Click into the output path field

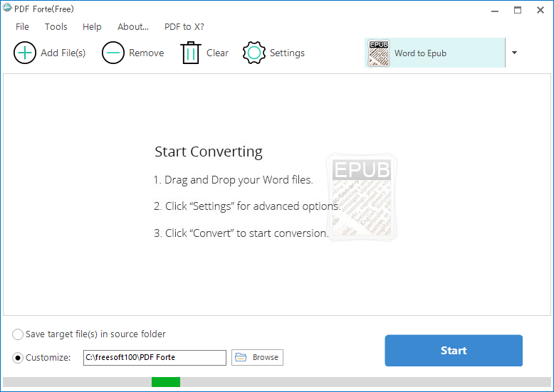pyautogui.click(x=155, y=358)
